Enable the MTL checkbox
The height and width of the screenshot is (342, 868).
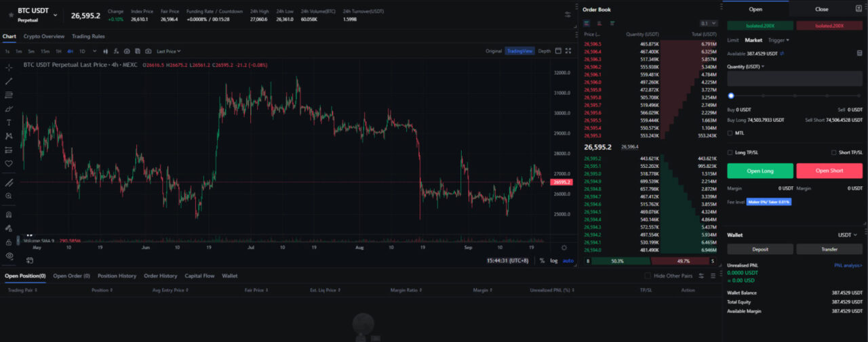click(730, 133)
